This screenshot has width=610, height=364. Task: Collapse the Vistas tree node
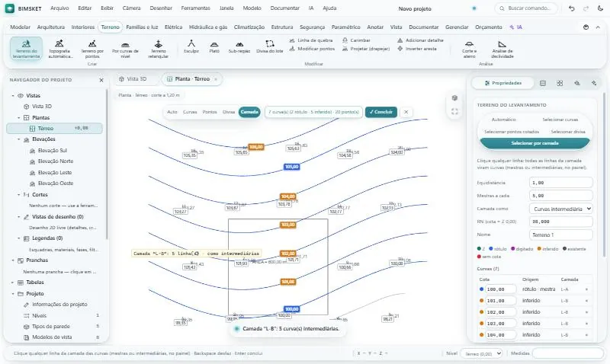click(x=13, y=95)
